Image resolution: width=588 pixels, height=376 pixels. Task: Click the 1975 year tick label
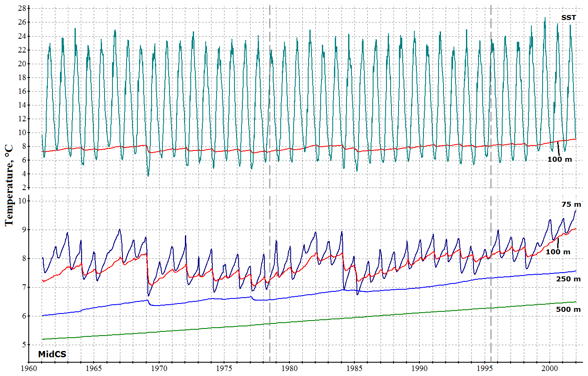(224, 368)
